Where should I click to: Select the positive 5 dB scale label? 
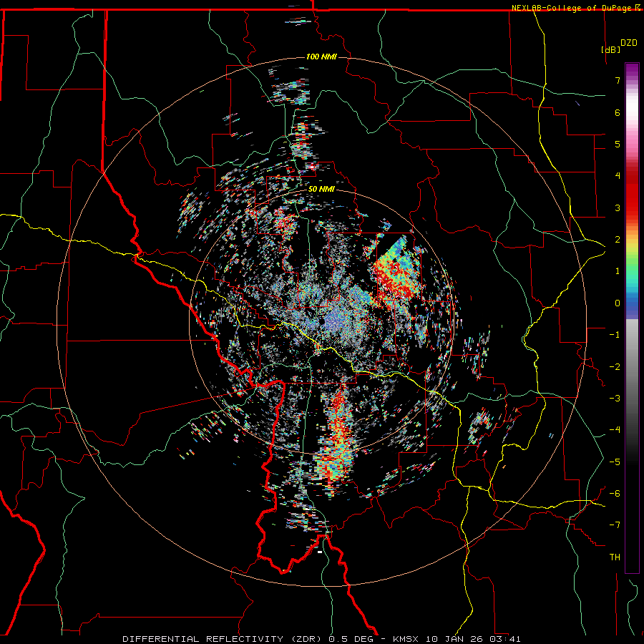click(618, 144)
